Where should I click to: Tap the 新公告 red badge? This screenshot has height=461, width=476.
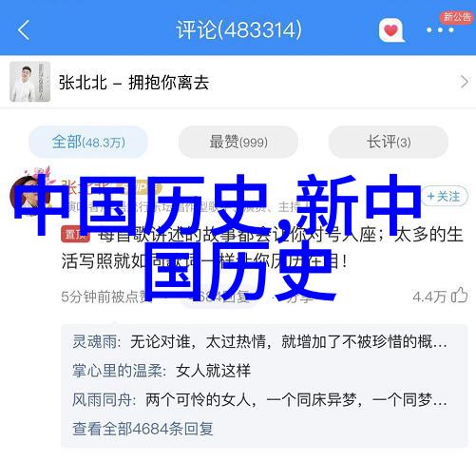pos(457,17)
